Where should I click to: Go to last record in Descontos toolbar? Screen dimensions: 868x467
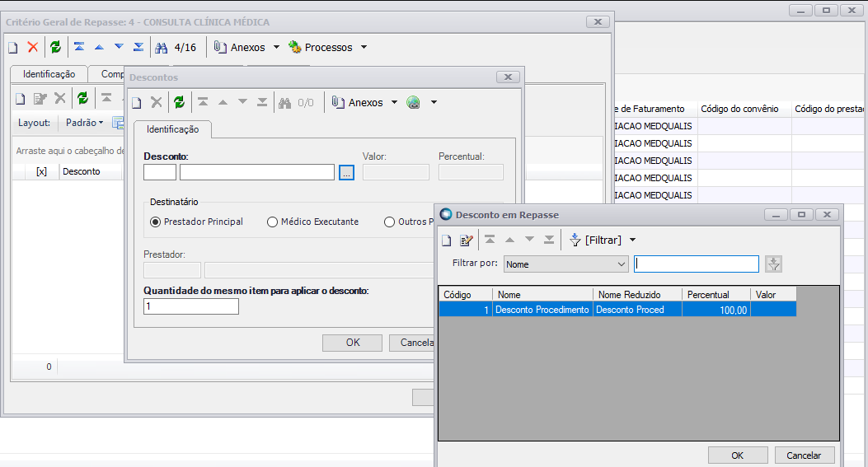pos(262,102)
